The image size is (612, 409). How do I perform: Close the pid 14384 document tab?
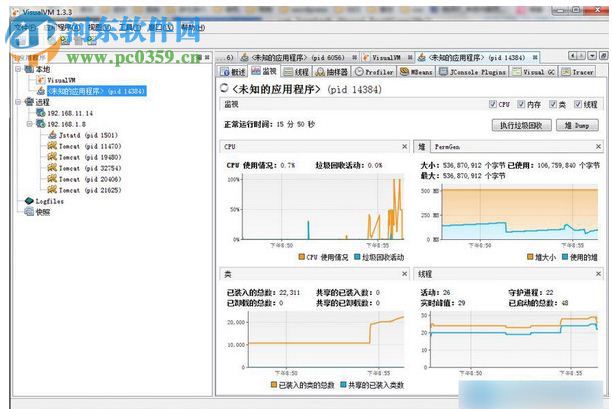coord(535,58)
